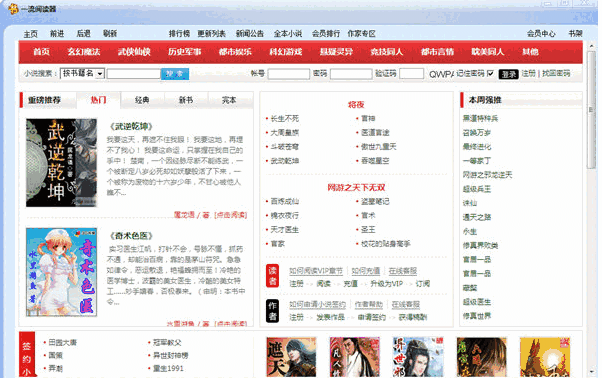Click the page vertical scrollbar thumb
The width and height of the screenshot is (602, 378).
[591, 109]
